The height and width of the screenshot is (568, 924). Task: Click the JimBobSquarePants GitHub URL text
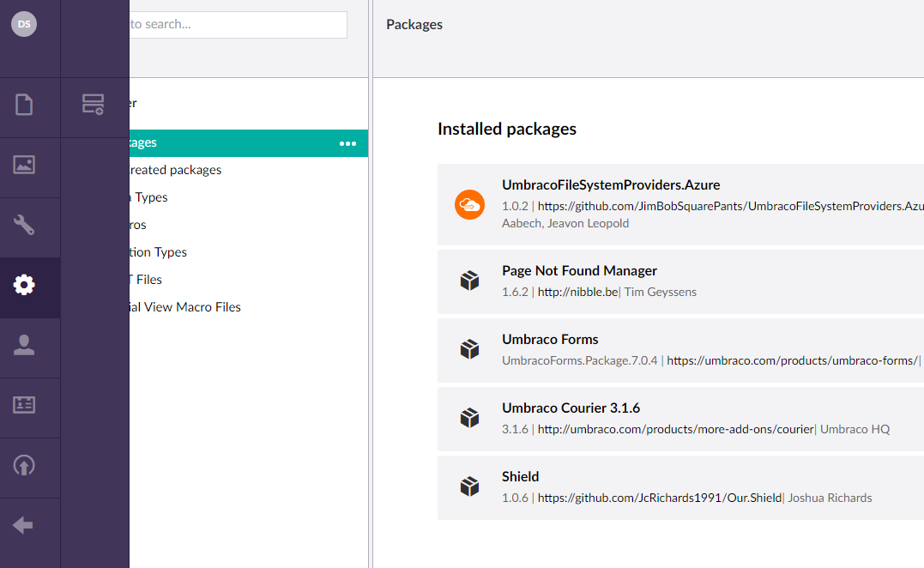click(x=731, y=206)
